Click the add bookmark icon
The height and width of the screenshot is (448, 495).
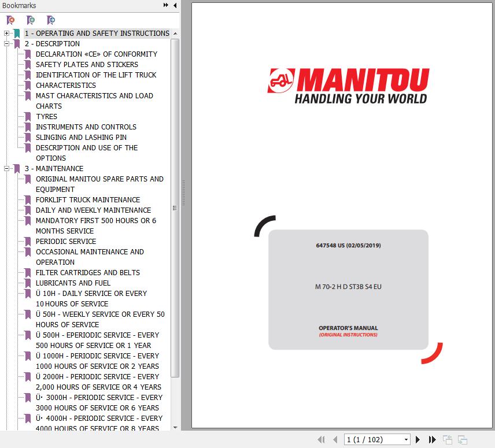point(31,20)
